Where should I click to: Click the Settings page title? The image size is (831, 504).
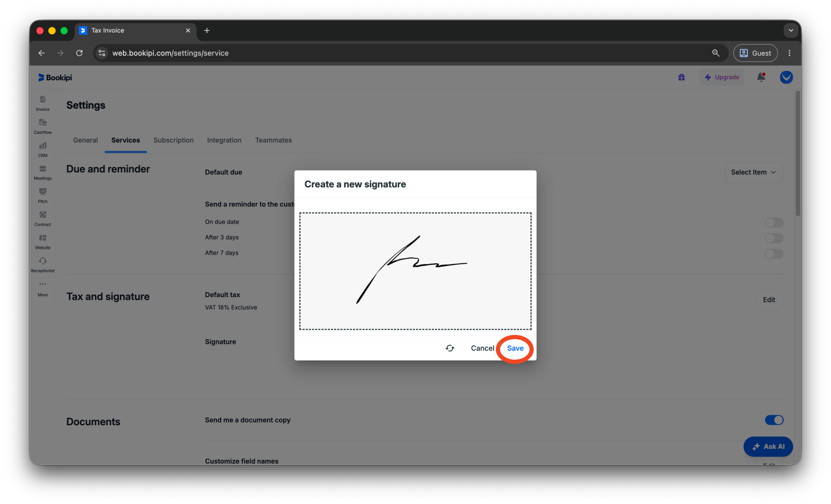(86, 105)
